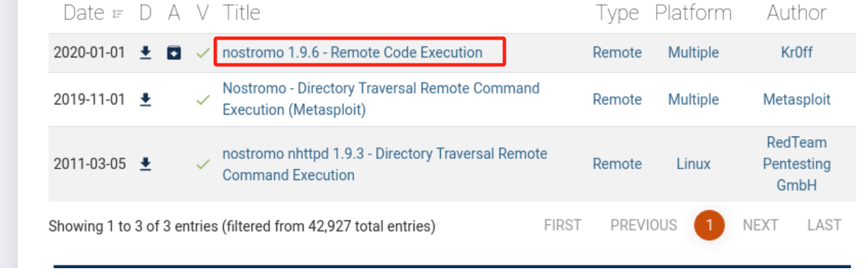Screen dimensions: 868x275
Task: Sort entries using the Date sort icon
Action: (118, 14)
